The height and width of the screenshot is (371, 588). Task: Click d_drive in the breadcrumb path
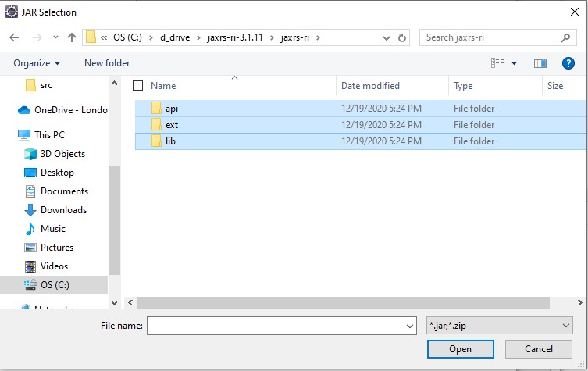pos(175,37)
